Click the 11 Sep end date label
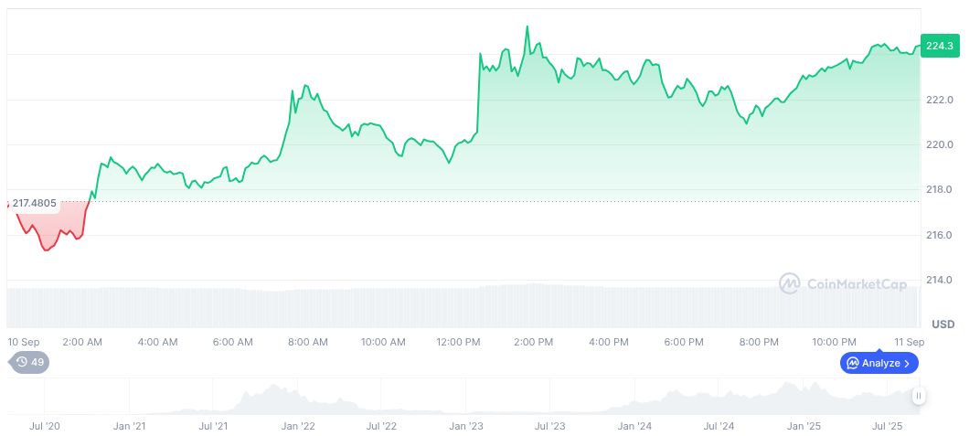Screen dimensions: 980x436 [909, 342]
